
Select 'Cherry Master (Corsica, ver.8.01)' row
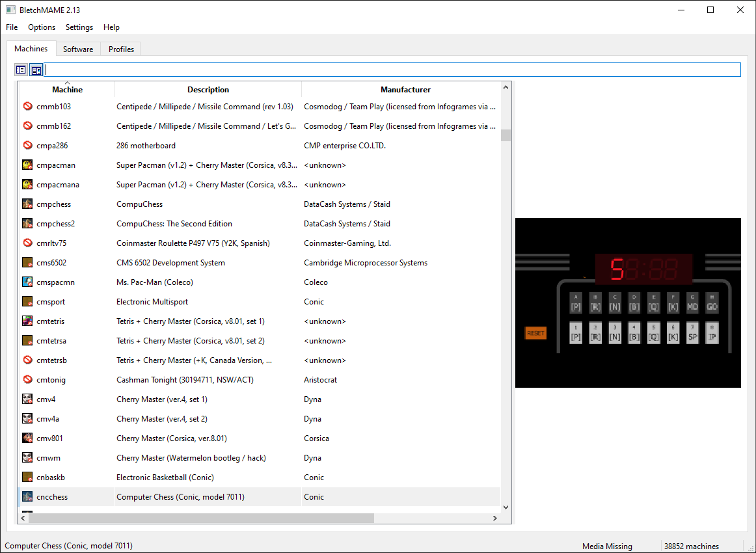tap(260, 438)
